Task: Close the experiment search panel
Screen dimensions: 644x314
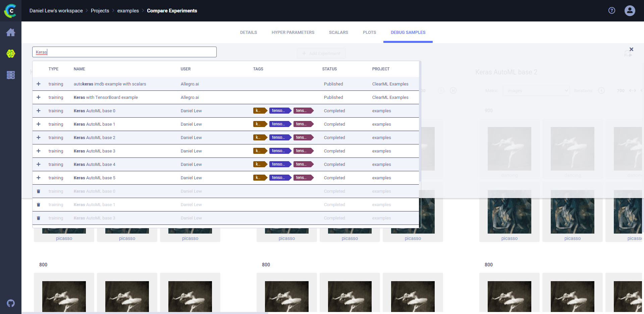Action: (631, 49)
